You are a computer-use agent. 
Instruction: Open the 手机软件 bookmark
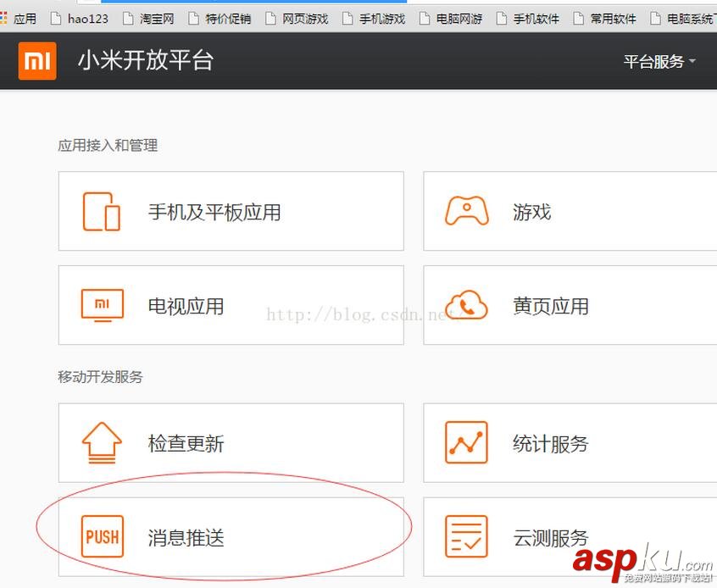tap(528, 19)
